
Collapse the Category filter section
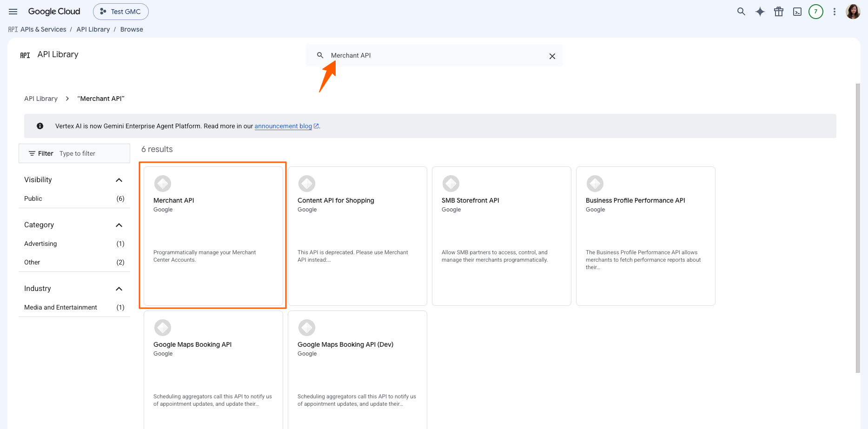tap(119, 225)
